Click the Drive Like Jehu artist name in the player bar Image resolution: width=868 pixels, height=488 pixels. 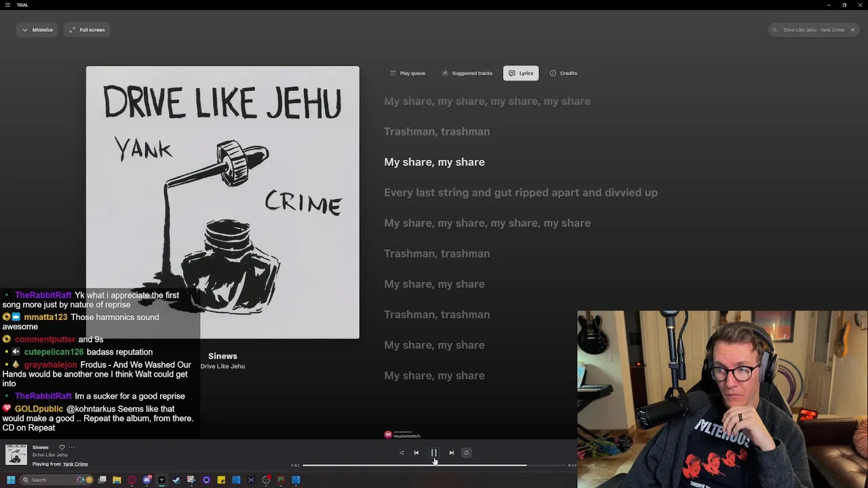tap(50, 455)
